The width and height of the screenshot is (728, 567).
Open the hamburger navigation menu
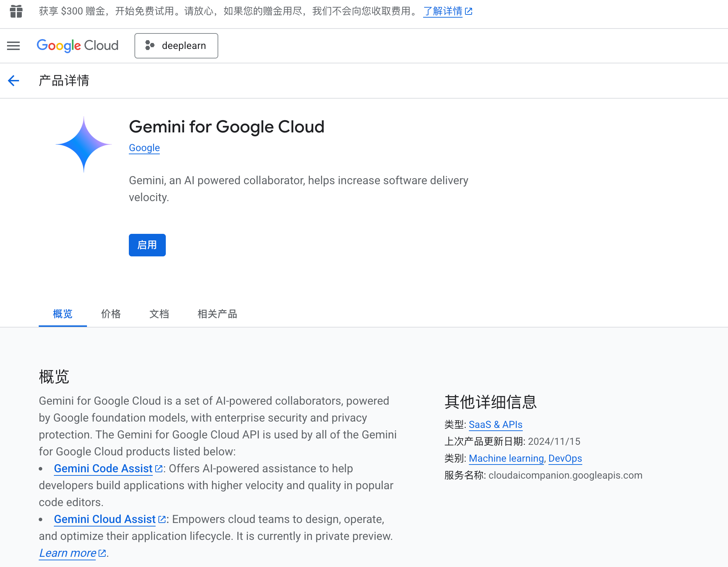click(13, 46)
